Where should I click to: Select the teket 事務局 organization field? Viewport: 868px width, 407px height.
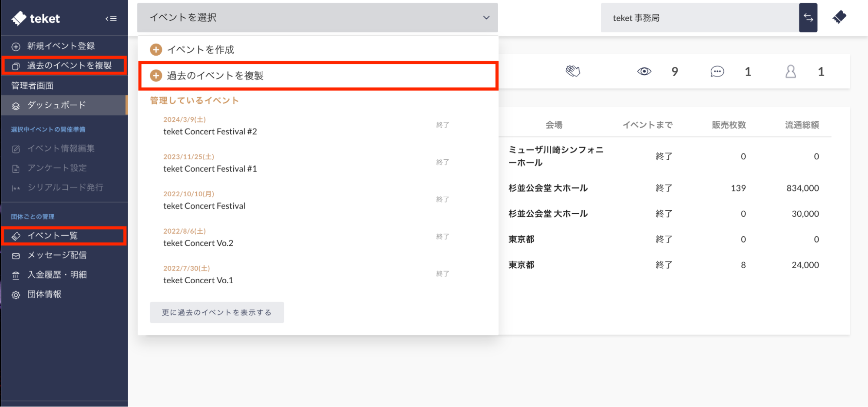click(x=700, y=18)
